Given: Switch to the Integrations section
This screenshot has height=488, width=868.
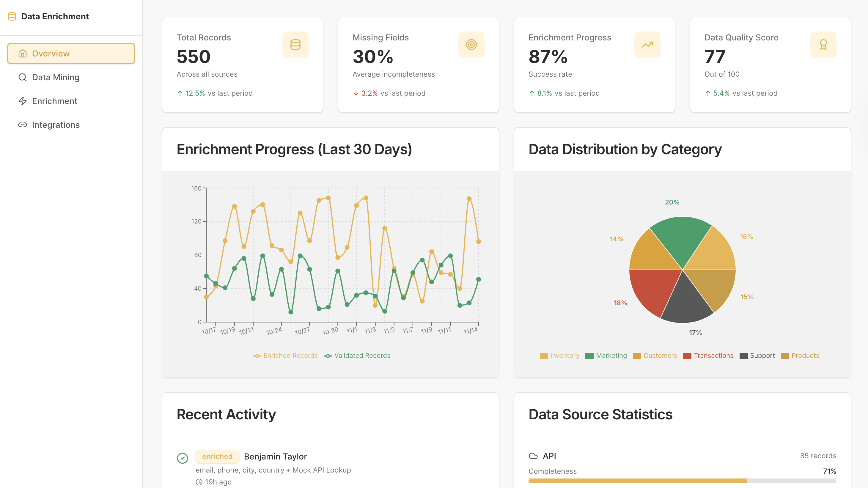Looking at the screenshot, I should (x=56, y=125).
